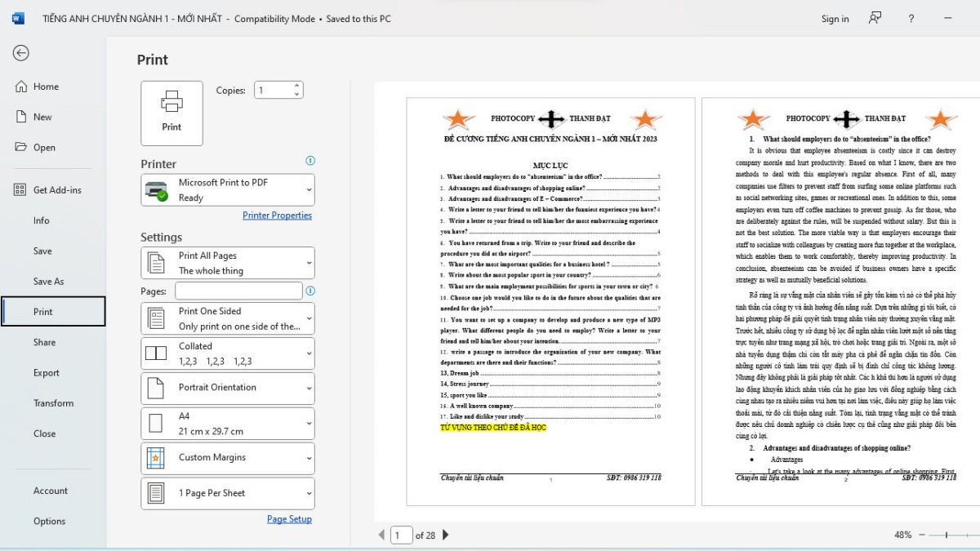This screenshot has width=980, height=551.
Task: Click the info icon next to the Pages field
Action: 312,291
